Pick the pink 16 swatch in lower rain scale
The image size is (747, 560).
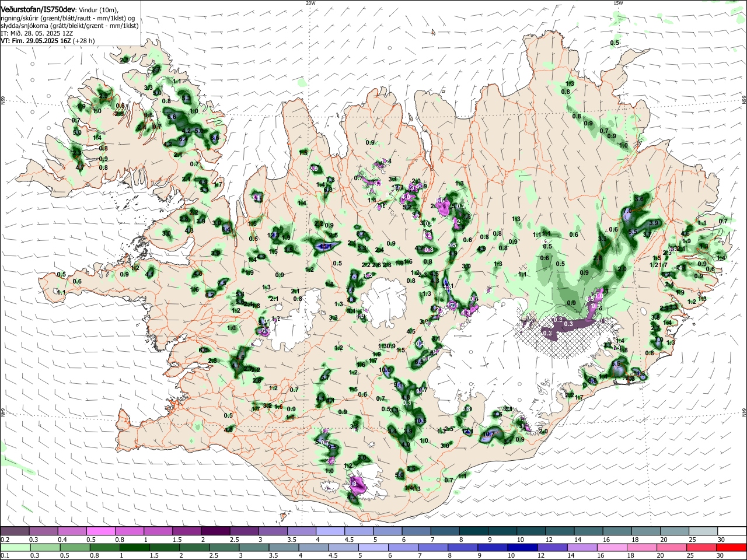point(612,548)
